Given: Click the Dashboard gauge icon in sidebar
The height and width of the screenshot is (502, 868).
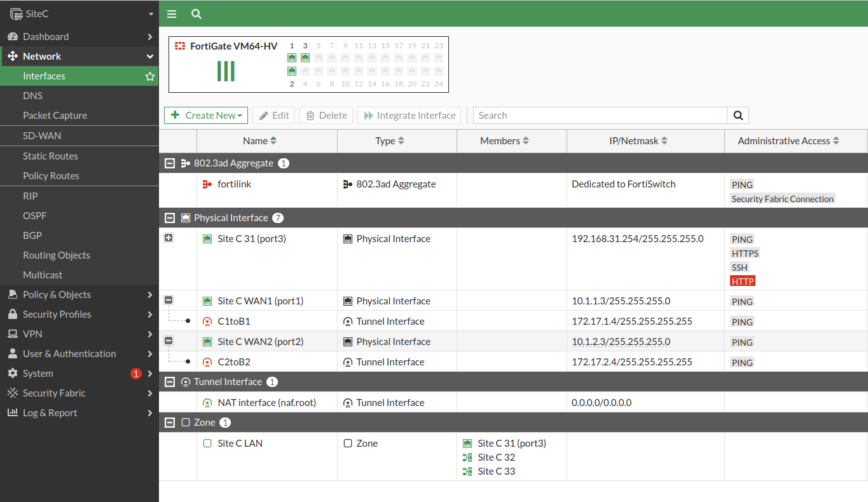Looking at the screenshot, I should (x=12, y=37).
